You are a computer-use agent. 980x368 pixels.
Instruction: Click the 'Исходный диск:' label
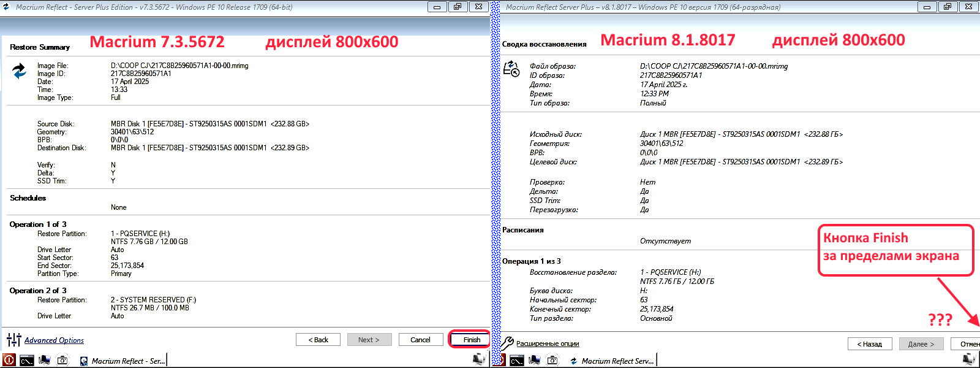556,134
